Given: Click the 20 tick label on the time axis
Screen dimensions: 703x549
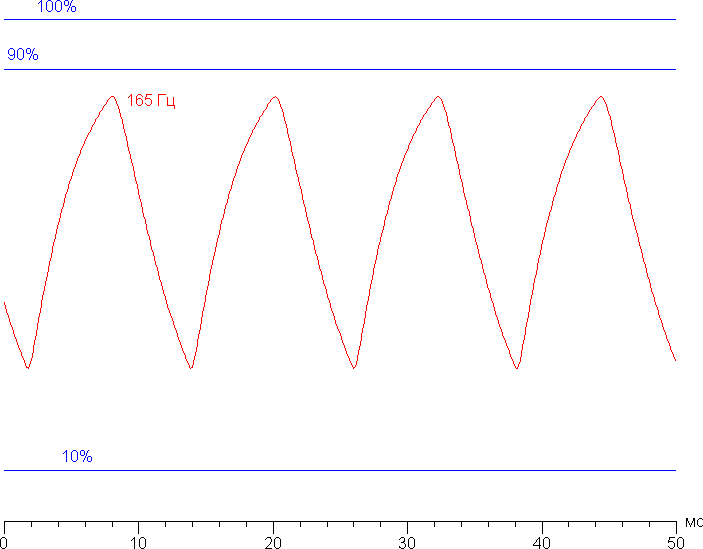Looking at the screenshot, I should click(x=273, y=541).
